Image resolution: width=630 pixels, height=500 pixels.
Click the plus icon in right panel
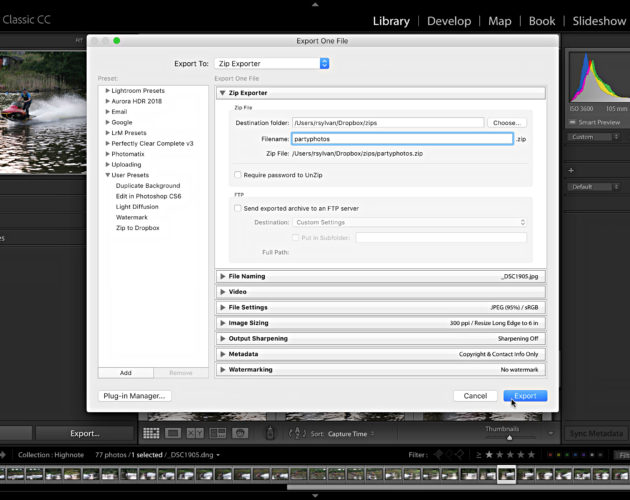[571, 171]
